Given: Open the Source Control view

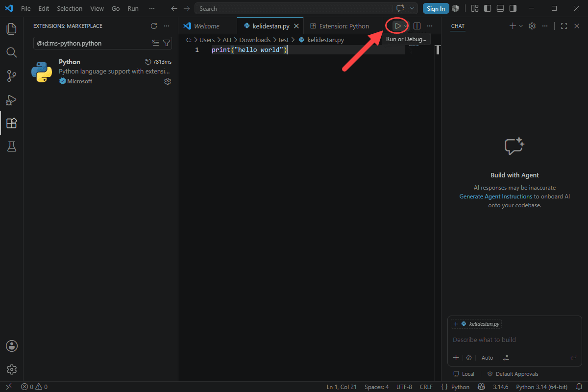Looking at the screenshot, I should point(12,76).
